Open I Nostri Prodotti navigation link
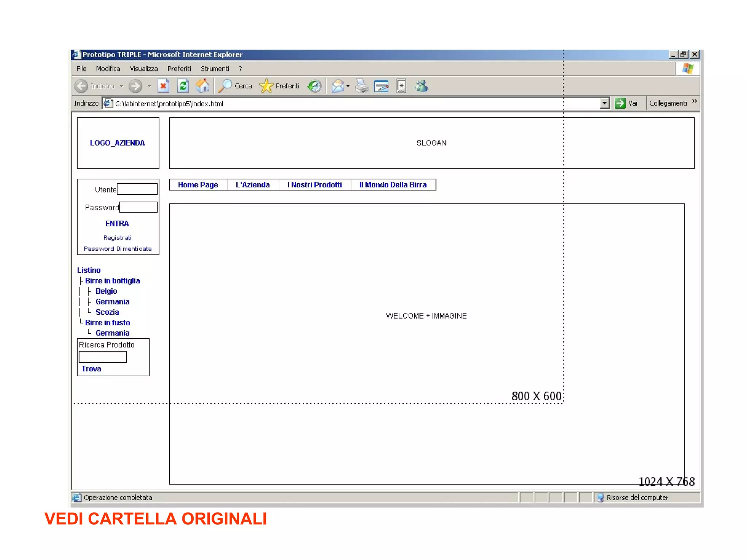747x560 pixels. (x=314, y=185)
